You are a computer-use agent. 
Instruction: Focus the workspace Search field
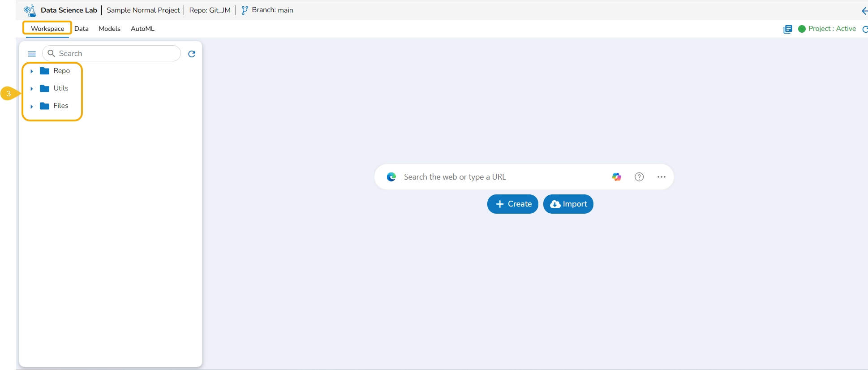[112, 53]
